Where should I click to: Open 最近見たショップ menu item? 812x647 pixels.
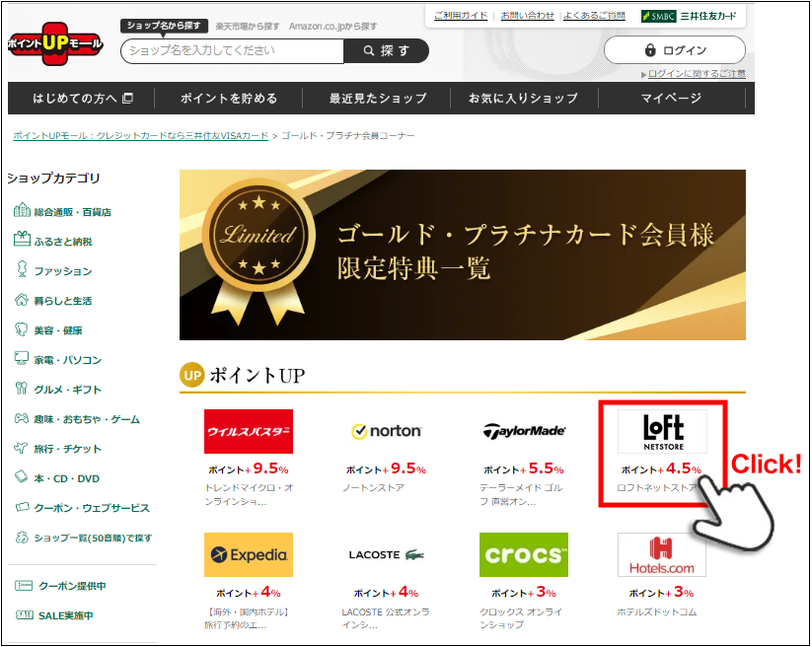378,98
